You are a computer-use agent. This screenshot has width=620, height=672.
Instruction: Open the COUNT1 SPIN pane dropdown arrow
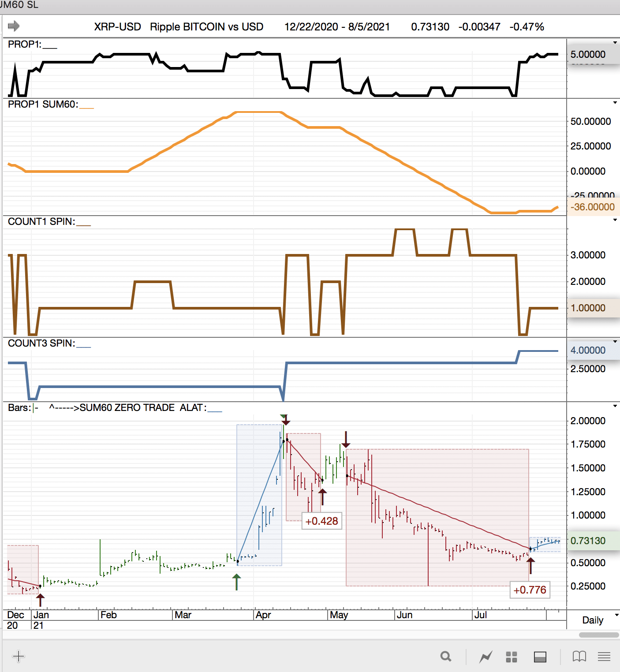pyautogui.click(x=615, y=220)
